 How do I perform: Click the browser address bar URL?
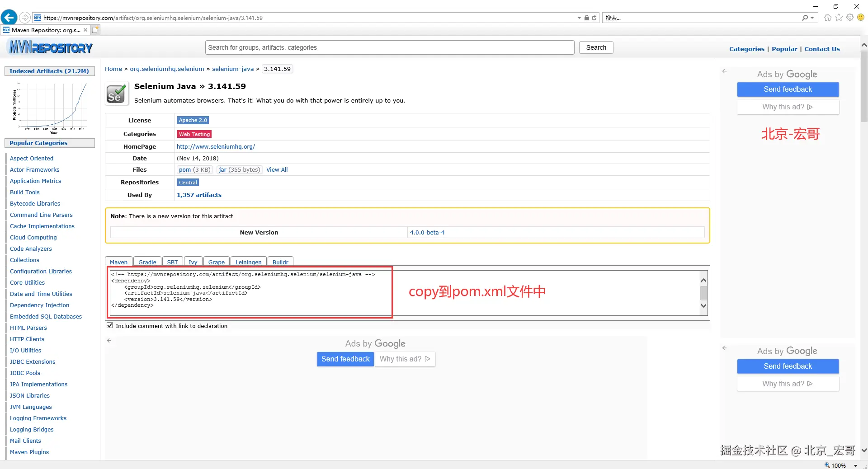point(153,18)
